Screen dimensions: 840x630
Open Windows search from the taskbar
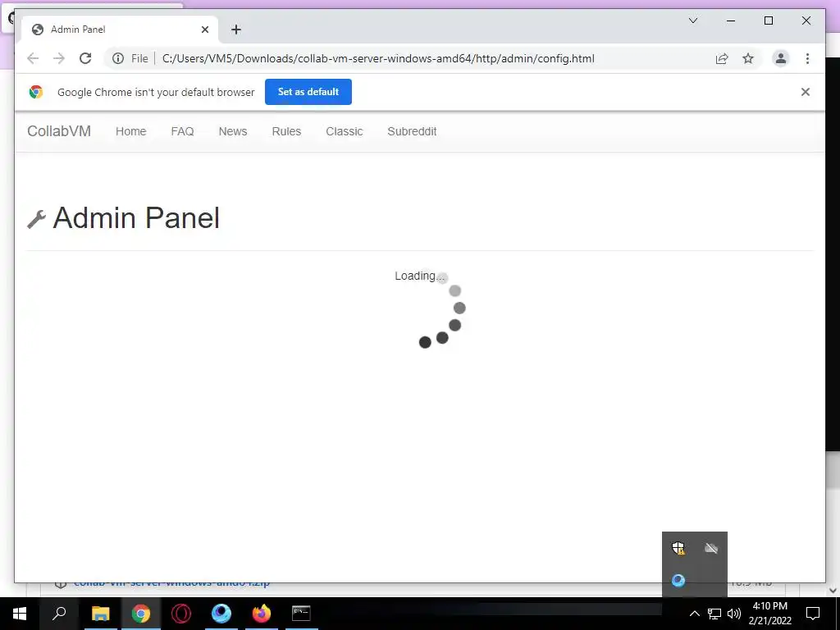[x=59, y=614]
